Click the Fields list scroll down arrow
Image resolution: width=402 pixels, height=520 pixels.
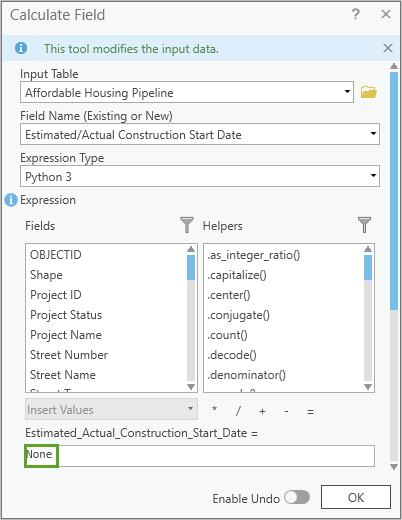coord(191,387)
